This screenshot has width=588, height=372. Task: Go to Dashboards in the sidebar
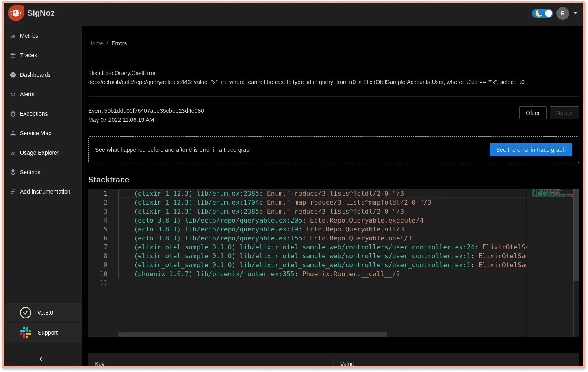[x=43, y=75]
